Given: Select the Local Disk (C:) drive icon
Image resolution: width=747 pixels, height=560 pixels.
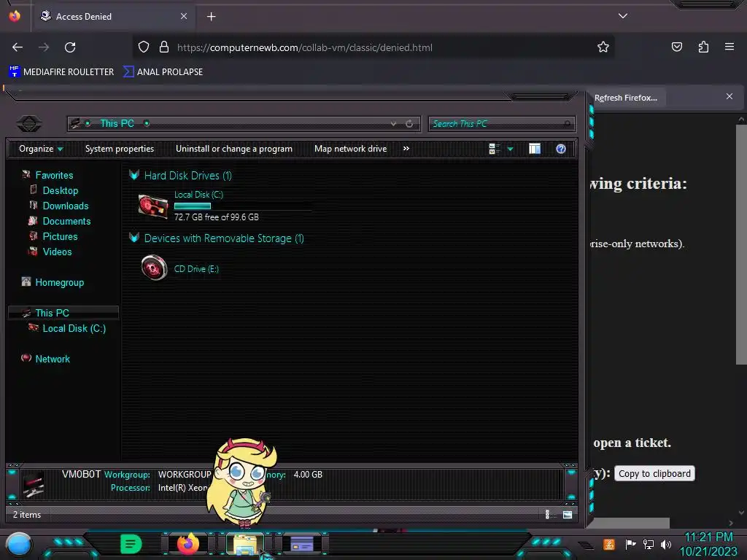Looking at the screenshot, I should point(153,206).
